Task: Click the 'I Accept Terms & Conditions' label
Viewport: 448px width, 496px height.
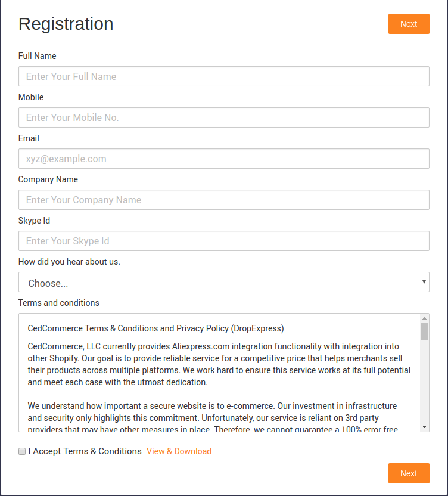Action: 85,451
